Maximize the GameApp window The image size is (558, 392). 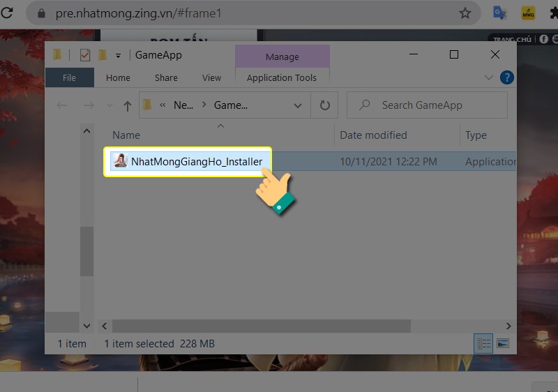[x=454, y=54]
